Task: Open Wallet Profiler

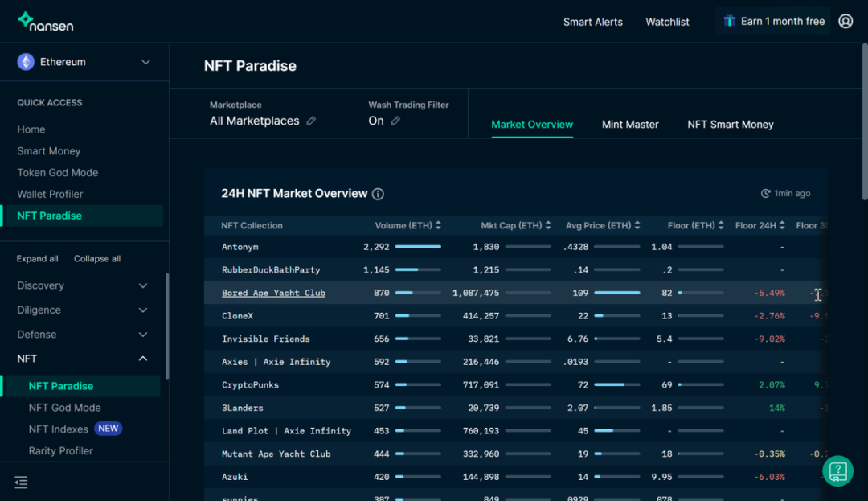Action: click(x=50, y=194)
